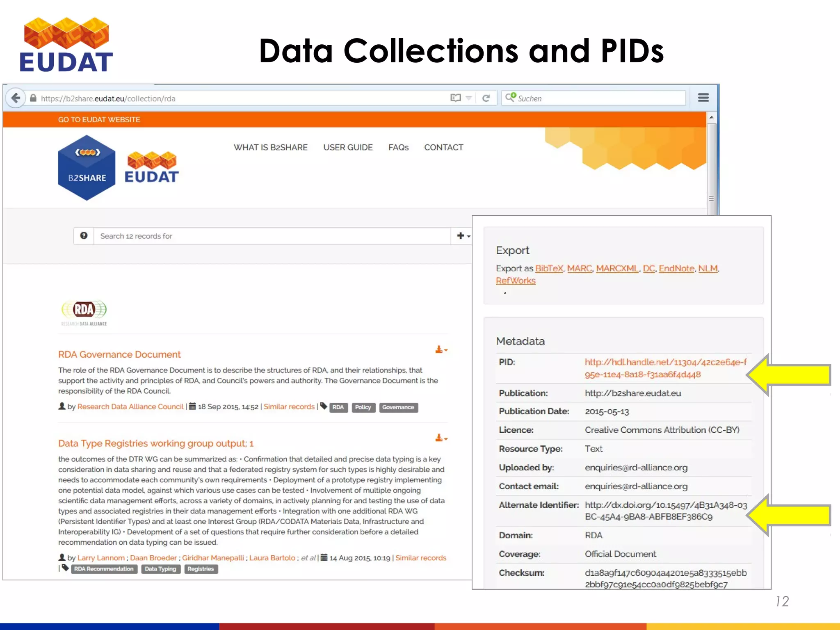Viewport: 840px width, 630px height.
Task: Export record as MARC
Action: (x=580, y=268)
